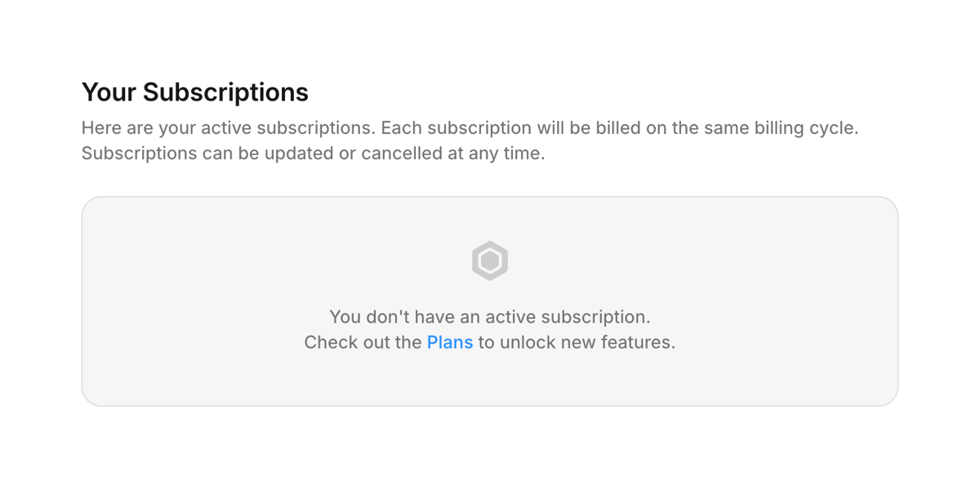This screenshot has height=488, width=980.
Task: Click the "You don't have an active subscription" message
Action: [x=490, y=316]
